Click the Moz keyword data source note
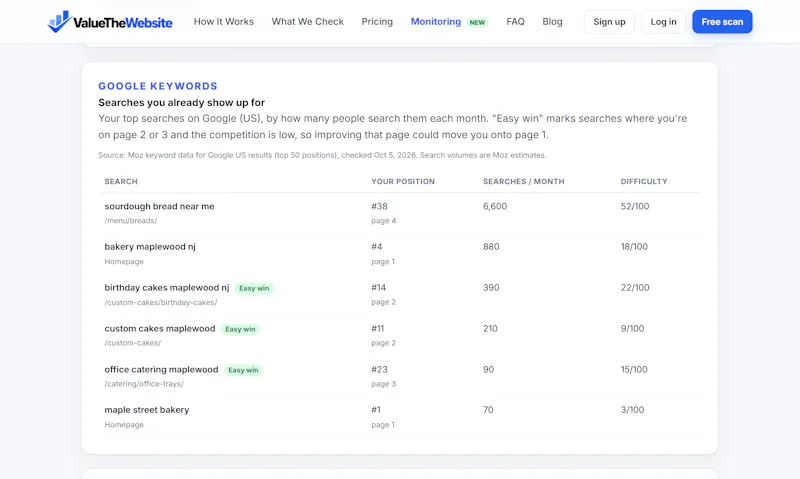800x479 pixels. (x=322, y=155)
